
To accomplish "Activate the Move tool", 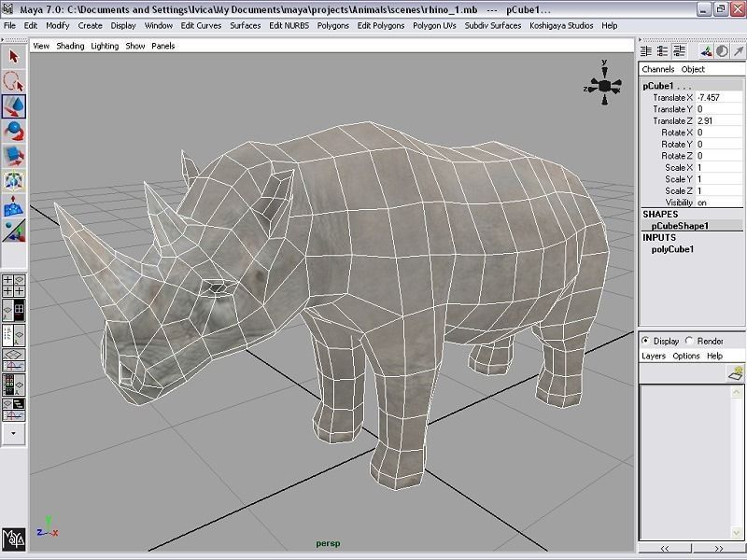I will point(13,105).
